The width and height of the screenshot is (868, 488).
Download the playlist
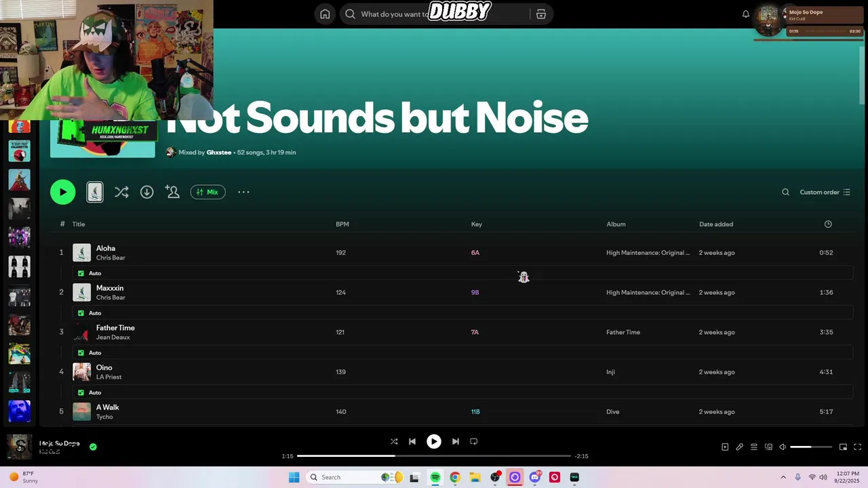point(146,192)
